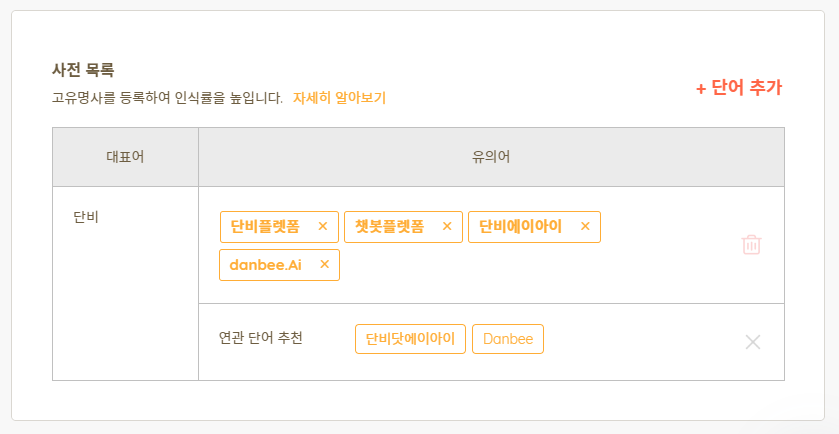This screenshot has height=434, width=839.
Task: Select the 단비에이아이 tag label
Action: click(520, 226)
